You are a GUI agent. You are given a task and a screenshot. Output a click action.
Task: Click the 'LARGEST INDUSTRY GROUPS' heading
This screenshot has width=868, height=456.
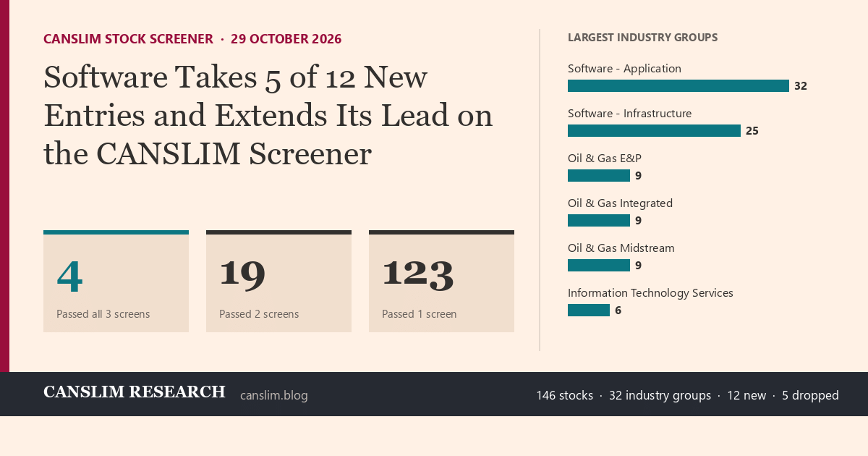[642, 38]
